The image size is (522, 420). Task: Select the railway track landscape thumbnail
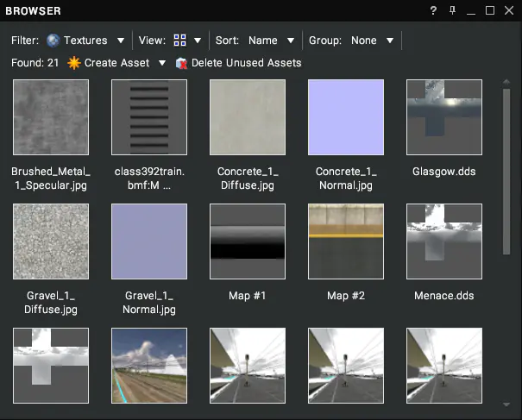pos(149,366)
